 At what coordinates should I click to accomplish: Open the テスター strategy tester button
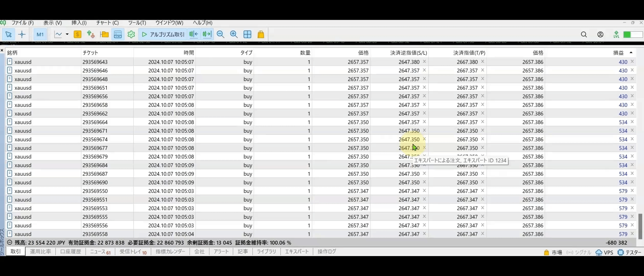tap(629, 252)
